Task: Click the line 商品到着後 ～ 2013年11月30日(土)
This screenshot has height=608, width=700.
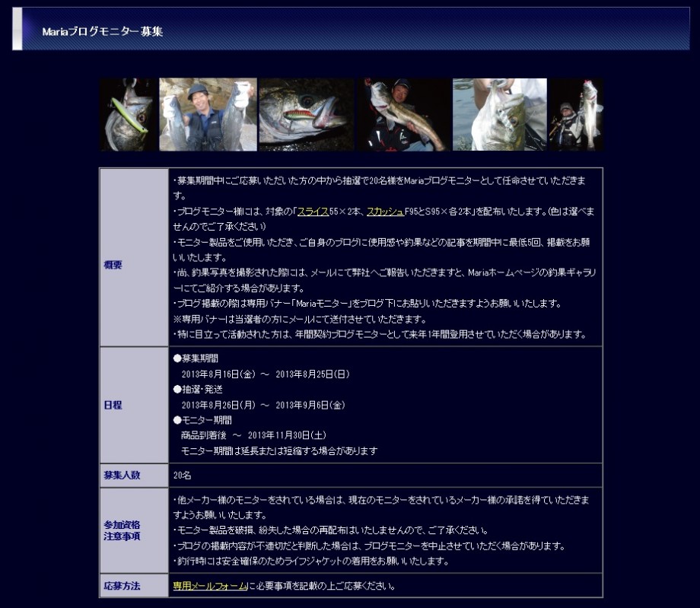Action: pyautogui.click(x=253, y=435)
